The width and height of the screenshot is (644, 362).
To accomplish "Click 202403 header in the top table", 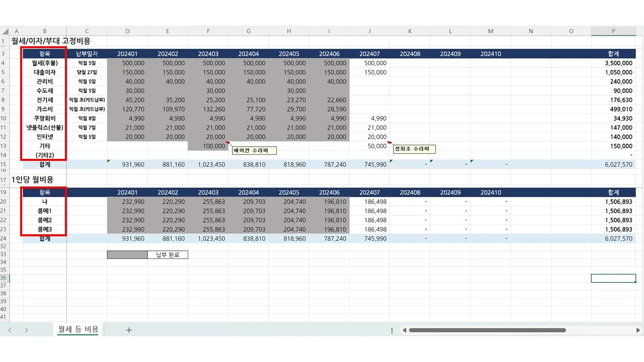I will pyautogui.click(x=208, y=54).
